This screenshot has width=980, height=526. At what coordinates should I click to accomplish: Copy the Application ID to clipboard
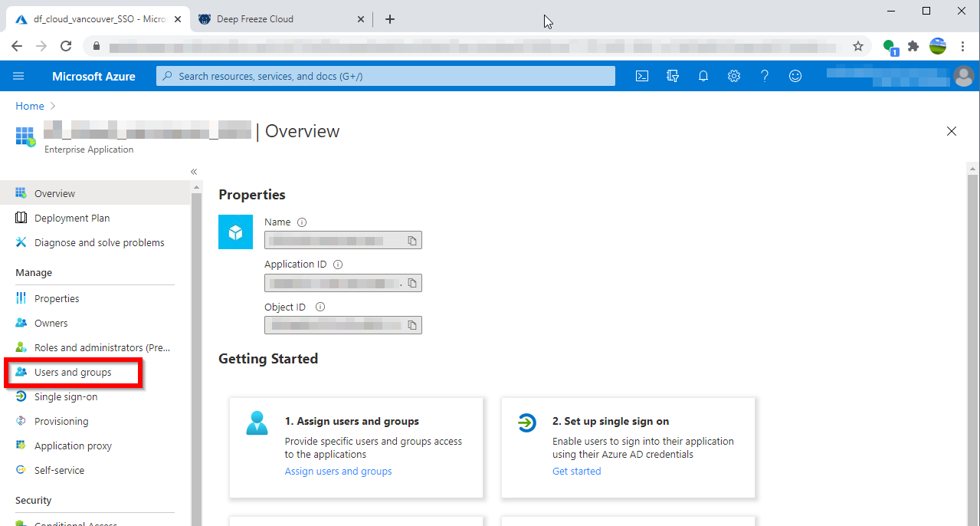coord(412,283)
